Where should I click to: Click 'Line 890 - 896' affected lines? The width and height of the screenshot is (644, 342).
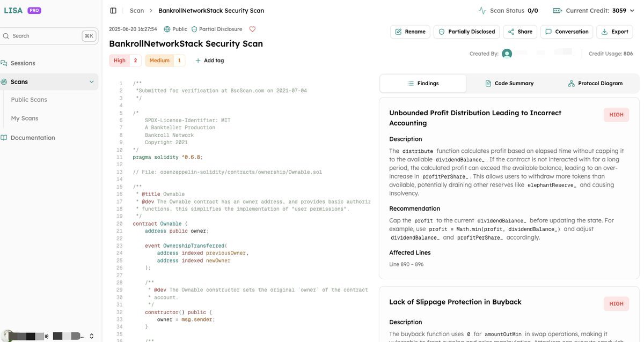point(406,264)
